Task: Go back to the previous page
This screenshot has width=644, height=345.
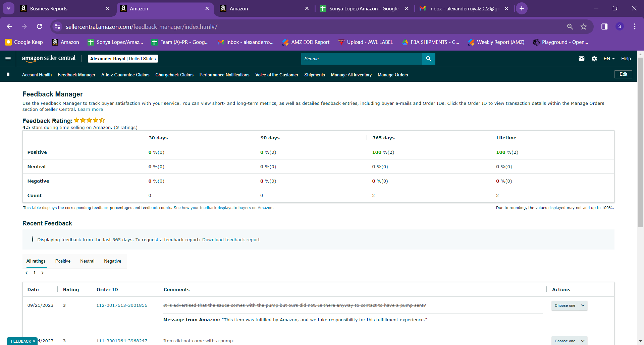Action: (x=9, y=26)
